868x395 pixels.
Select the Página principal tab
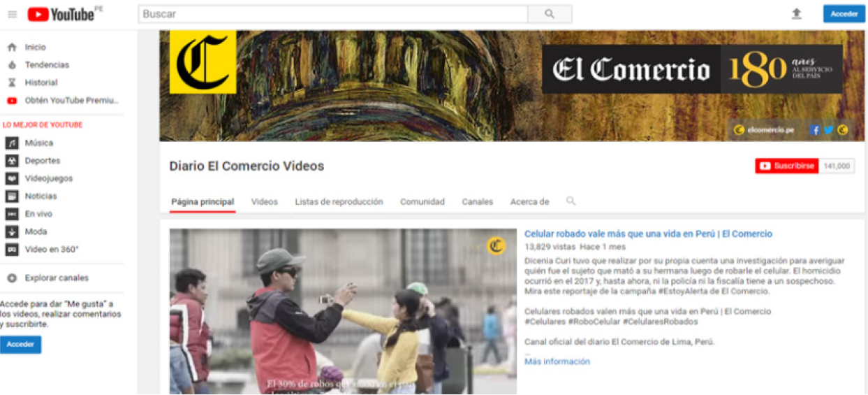[x=203, y=202]
